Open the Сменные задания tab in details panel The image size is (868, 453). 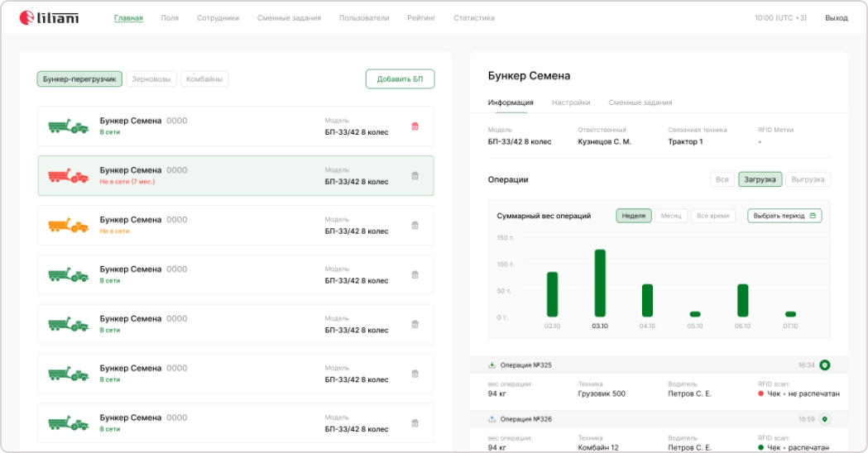pyautogui.click(x=640, y=103)
